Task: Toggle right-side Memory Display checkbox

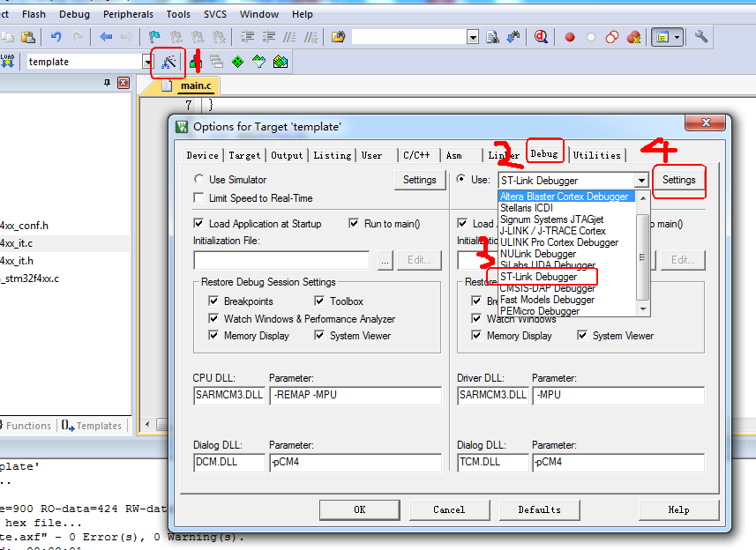Action: pyautogui.click(x=476, y=335)
